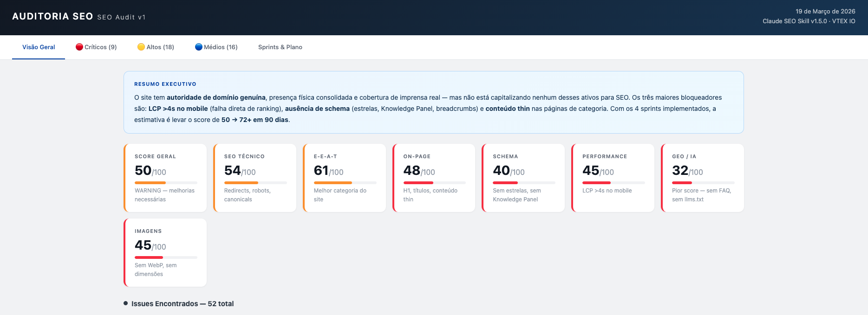Click the yellow circle icon on Altos tab
This screenshot has width=868, height=315.
coord(141,47)
